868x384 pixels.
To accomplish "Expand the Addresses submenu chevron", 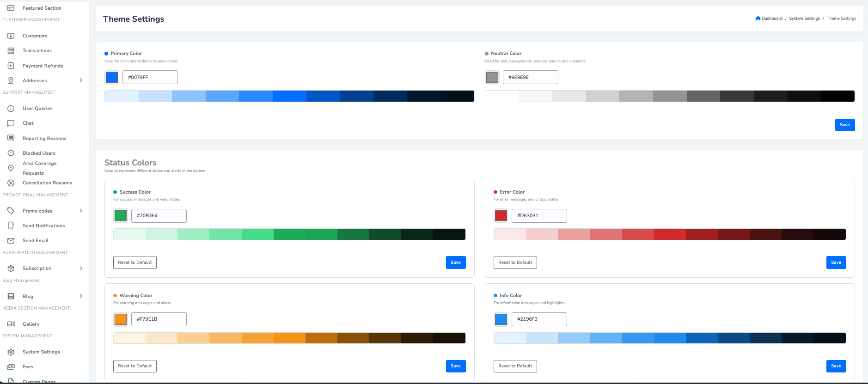I will coord(81,80).
